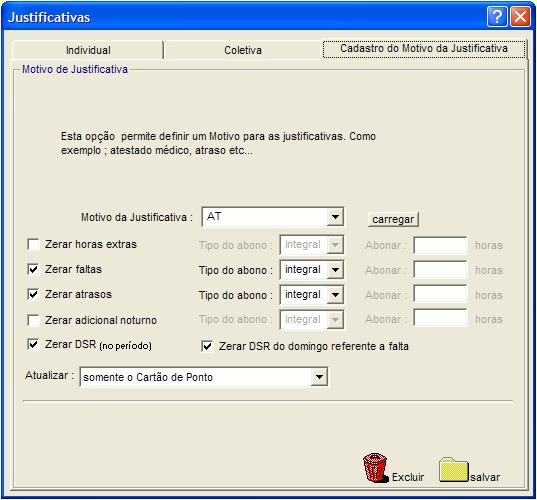Enable Zerar adicional noturno checkbox

click(33, 320)
